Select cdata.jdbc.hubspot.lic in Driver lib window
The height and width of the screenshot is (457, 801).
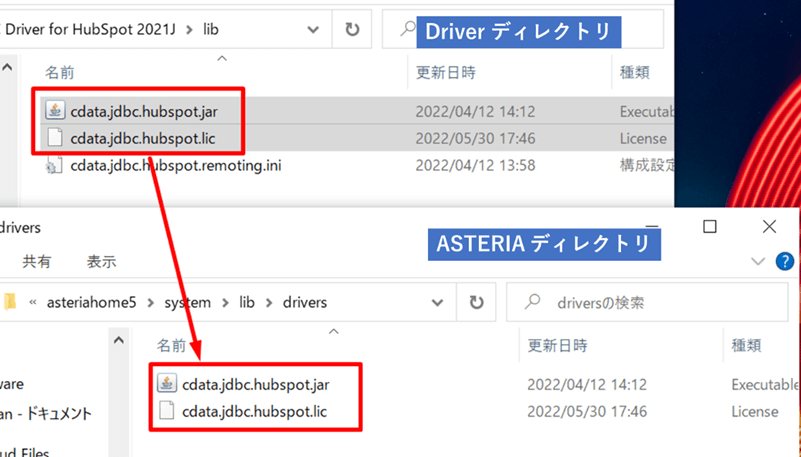(143, 138)
